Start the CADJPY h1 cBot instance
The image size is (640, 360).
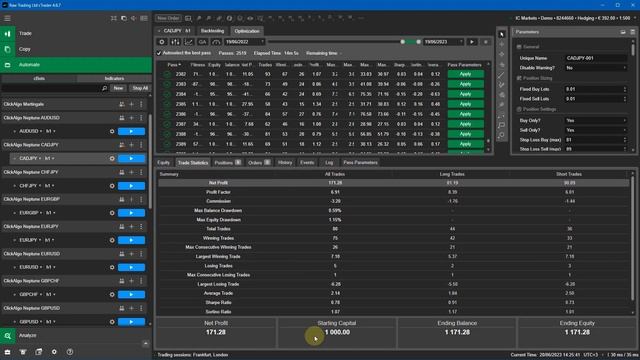131,158
